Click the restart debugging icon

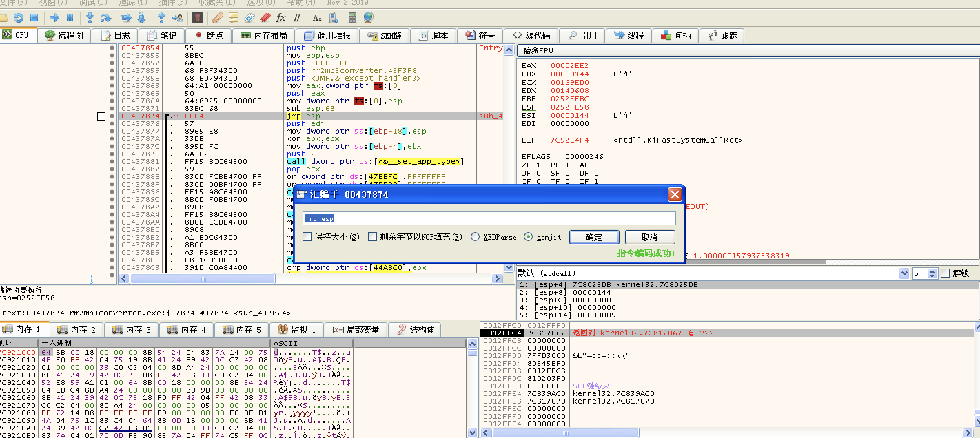[18, 18]
